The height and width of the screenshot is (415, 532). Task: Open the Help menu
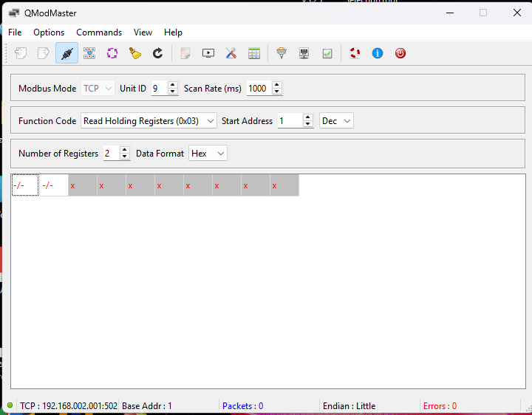pyautogui.click(x=173, y=32)
